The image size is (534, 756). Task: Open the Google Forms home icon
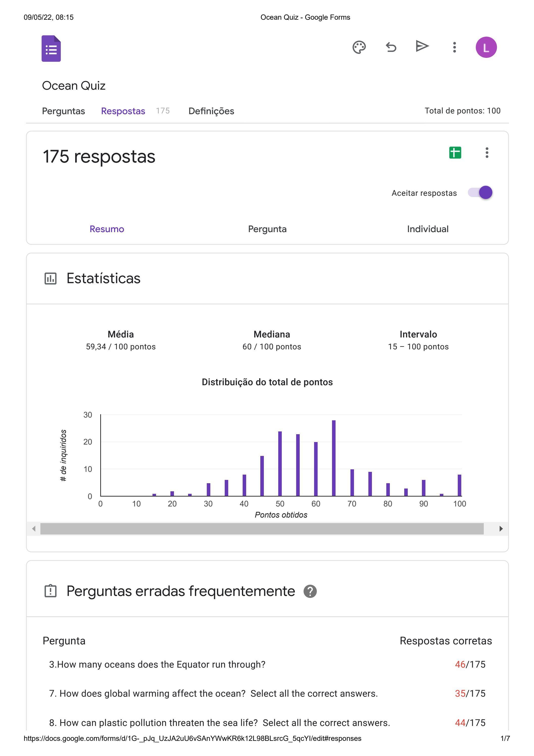[51, 48]
